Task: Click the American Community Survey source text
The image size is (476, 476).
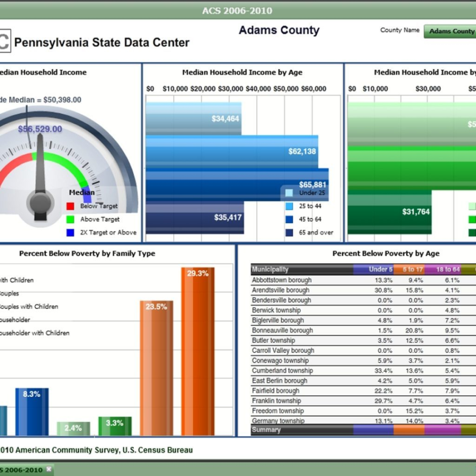Action: [96, 450]
